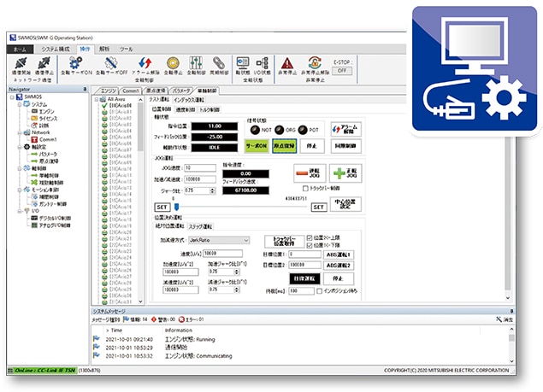This screenshot has width=543, height=392.
Task: Click the 全軸サーボON gears icon
Action: click(75, 62)
